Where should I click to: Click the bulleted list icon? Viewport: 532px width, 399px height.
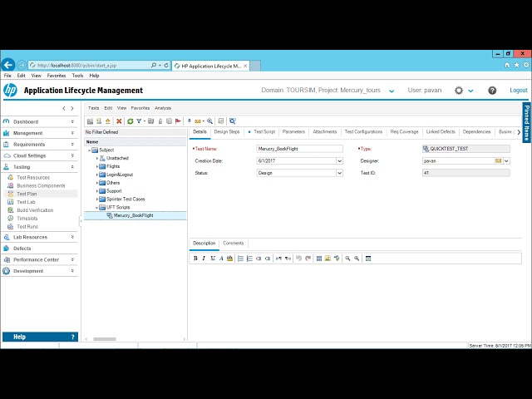tap(240, 259)
